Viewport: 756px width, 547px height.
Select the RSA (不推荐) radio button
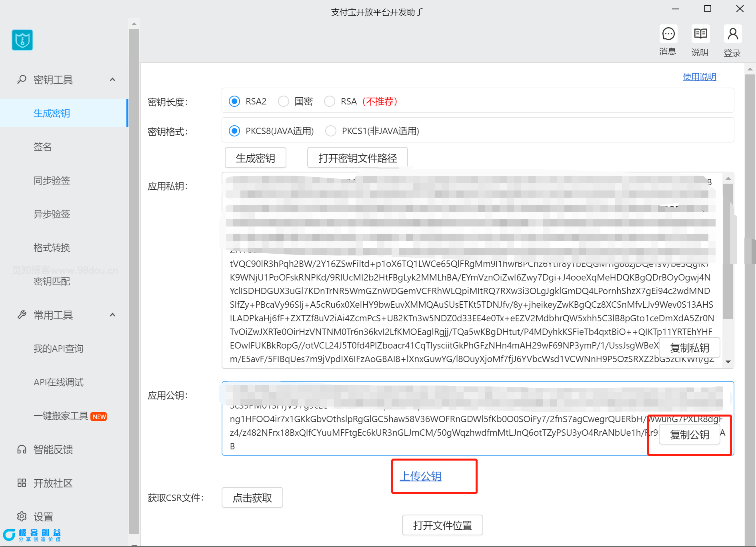point(330,102)
